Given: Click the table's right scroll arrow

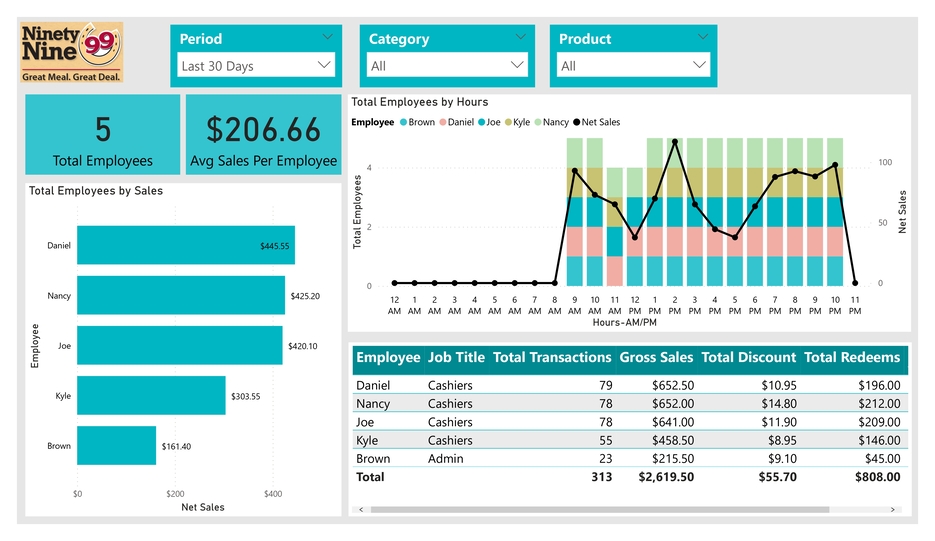Looking at the screenshot, I should (x=893, y=510).
